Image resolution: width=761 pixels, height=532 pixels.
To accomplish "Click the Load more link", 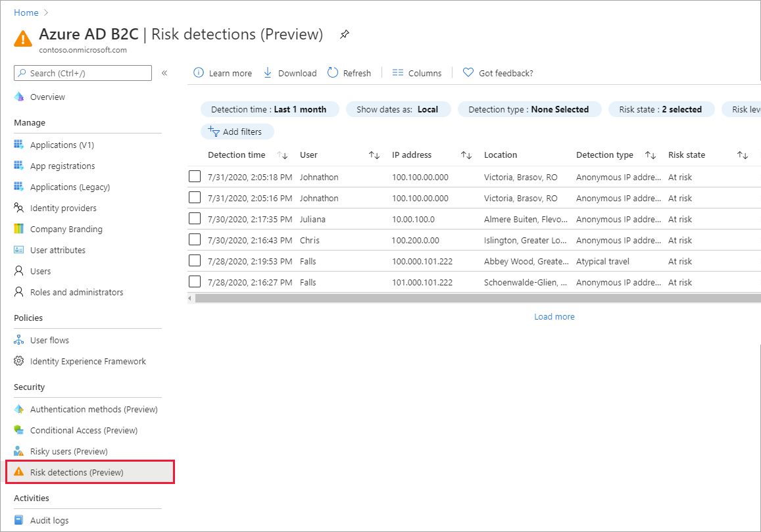I will click(x=554, y=316).
